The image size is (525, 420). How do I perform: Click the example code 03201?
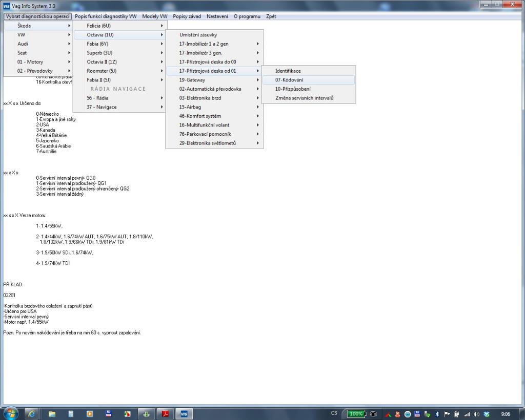click(9, 295)
